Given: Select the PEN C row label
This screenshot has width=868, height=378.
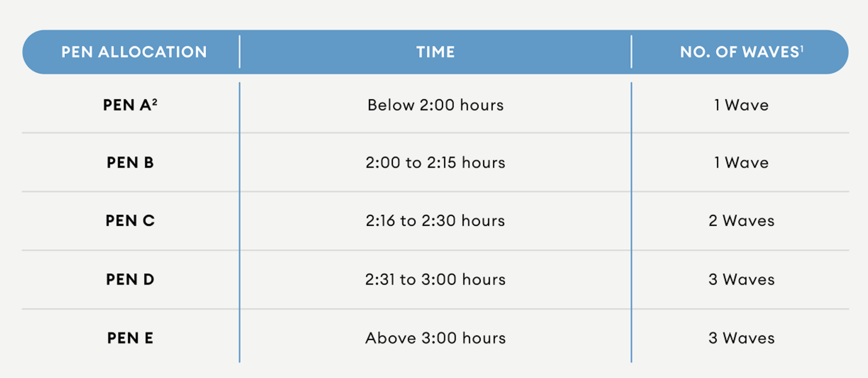Looking at the screenshot, I should point(130,221).
